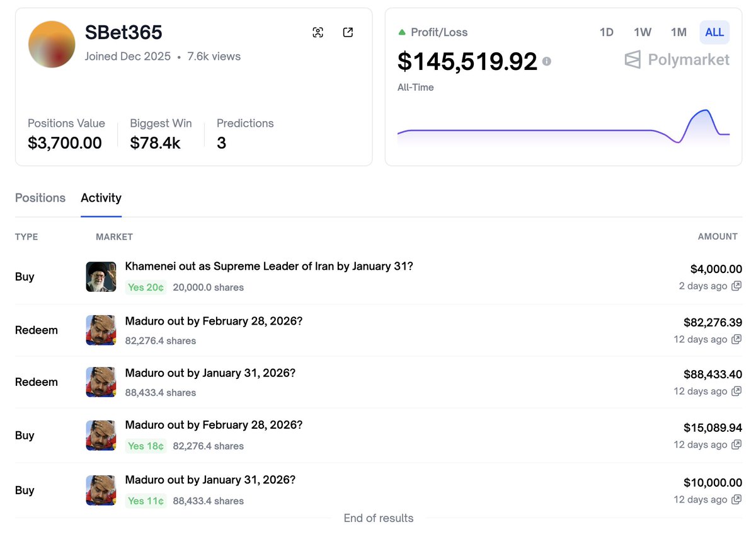
Task: Open transaction link for $10,000.00 buy
Action: (736, 500)
